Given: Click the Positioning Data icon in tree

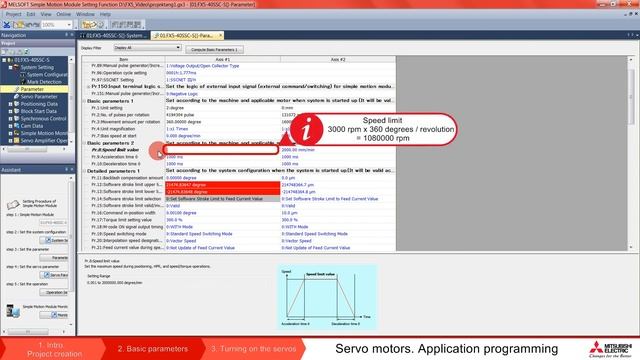Looking at the screenshot, I should [x=16, y=104].
